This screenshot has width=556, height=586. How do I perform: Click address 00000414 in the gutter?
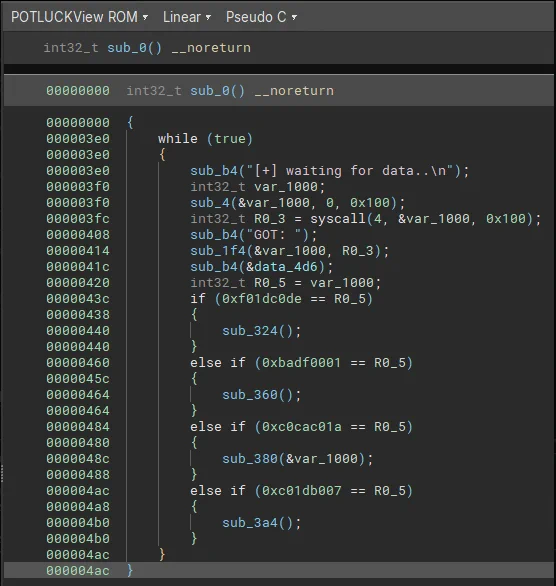[x=78, y=251]
